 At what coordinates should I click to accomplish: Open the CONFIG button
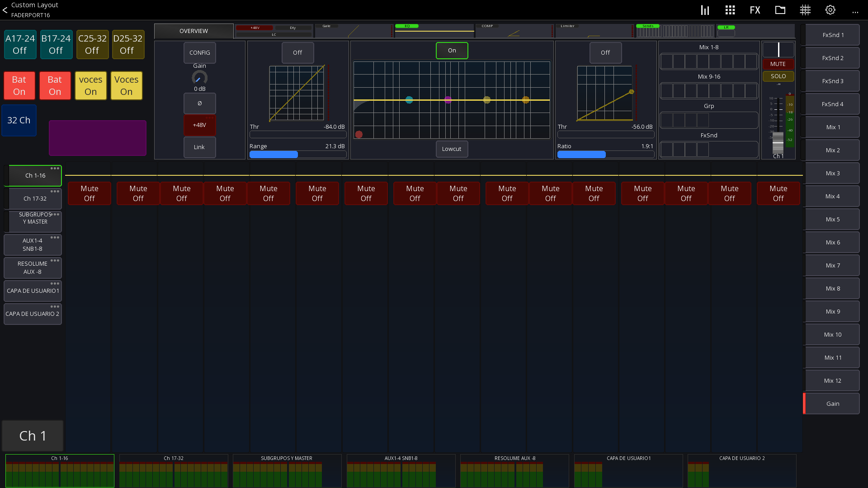[200, 53]
